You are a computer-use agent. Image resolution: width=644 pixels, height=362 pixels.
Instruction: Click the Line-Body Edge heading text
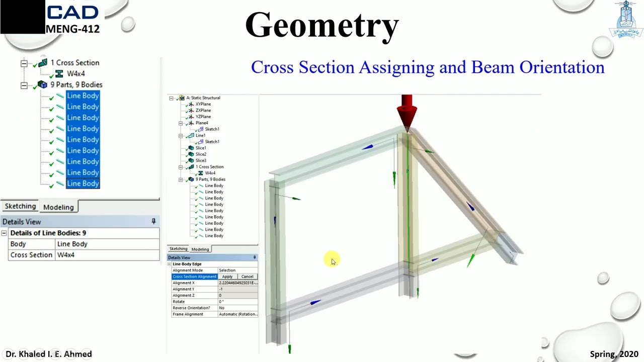click(187, 264)
